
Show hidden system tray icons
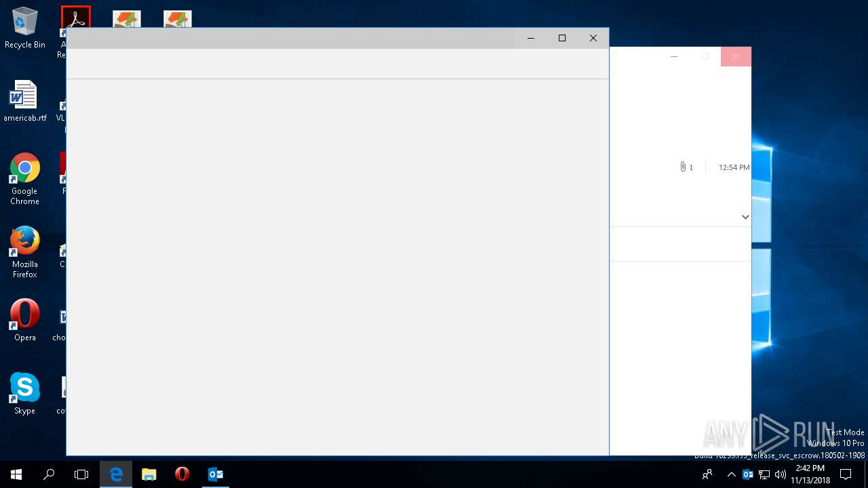[x=731, y=474]
